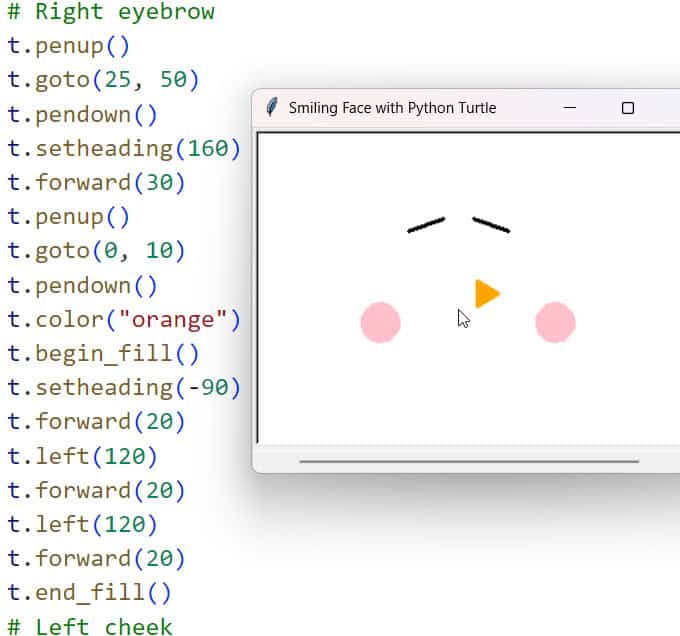The image size is (680, 636).
Task: Place cursor on t.forward(30) line
Action: (x=96, y=183)
